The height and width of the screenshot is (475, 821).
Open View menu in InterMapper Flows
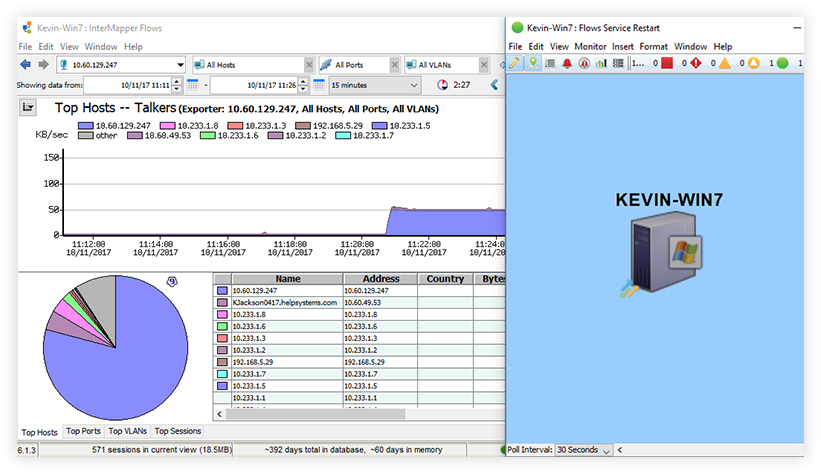coord(69,47)
